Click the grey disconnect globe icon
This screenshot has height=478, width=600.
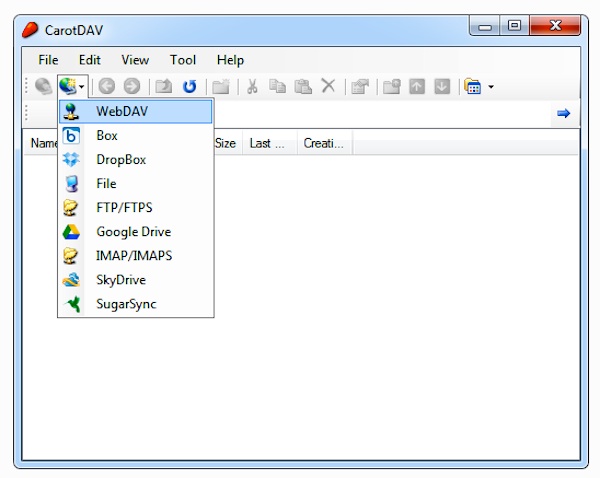click(44, 86)
